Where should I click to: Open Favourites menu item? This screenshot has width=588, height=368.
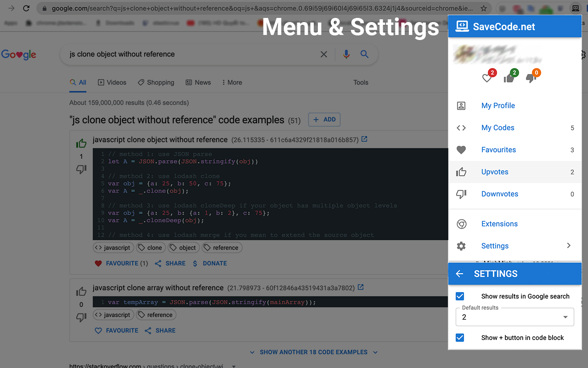pyautogui.click(x=515, y=150)
